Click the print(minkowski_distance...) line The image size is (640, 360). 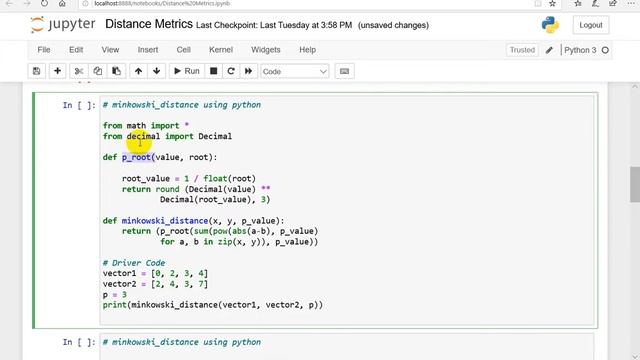[213, 305]
